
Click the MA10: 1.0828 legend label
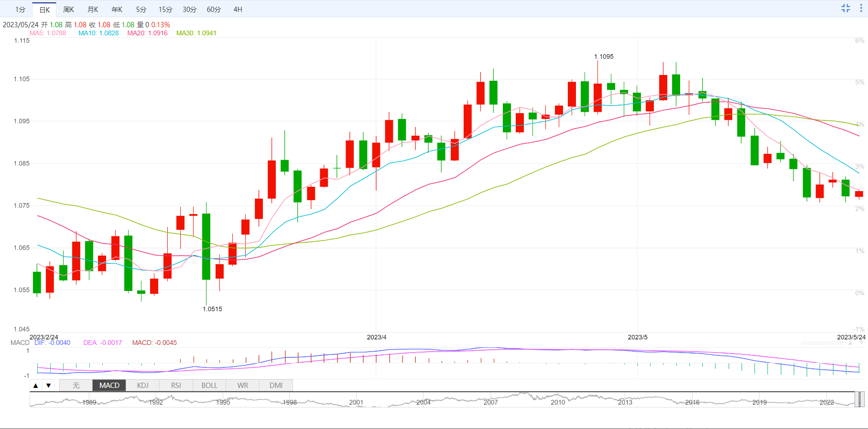[x=98, y=33]
